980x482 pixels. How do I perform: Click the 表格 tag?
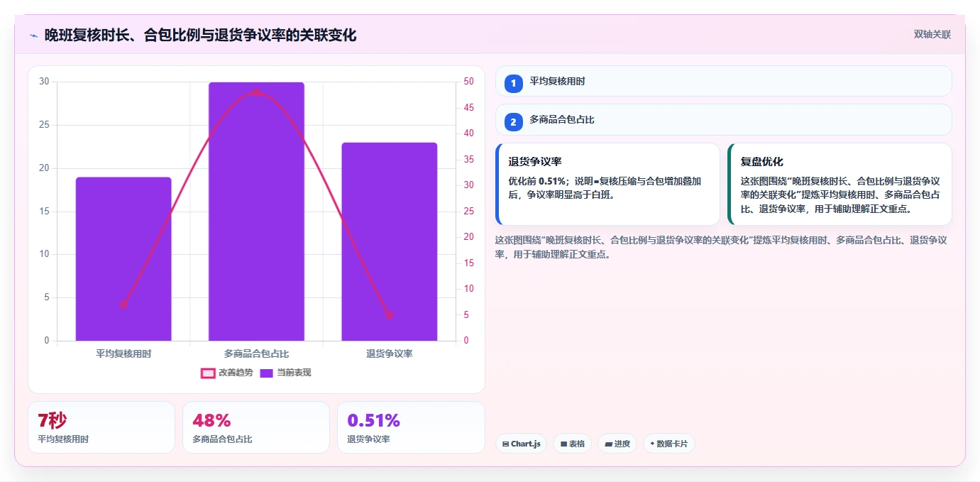click(x=572, y=444)
